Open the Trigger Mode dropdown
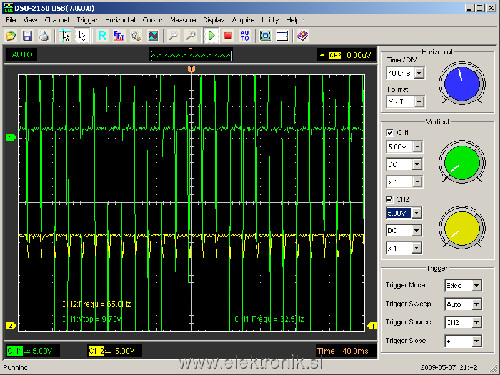Image resolution: width=500 pixels, height=375 pixels. point(477,285)
